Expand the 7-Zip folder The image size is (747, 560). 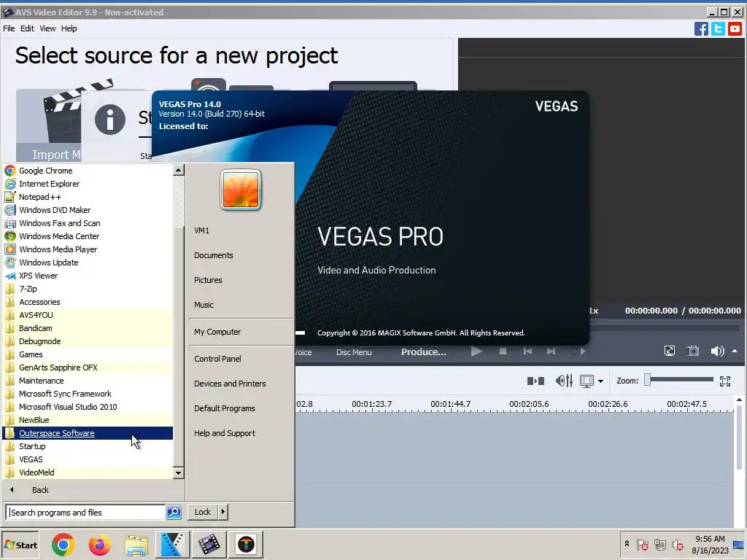click(x=88, y=289)
